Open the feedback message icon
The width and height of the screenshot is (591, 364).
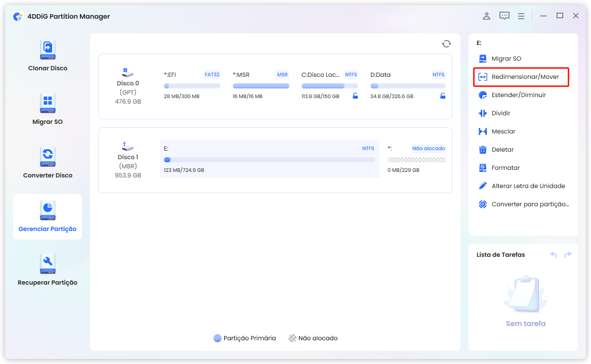(504, 16)
